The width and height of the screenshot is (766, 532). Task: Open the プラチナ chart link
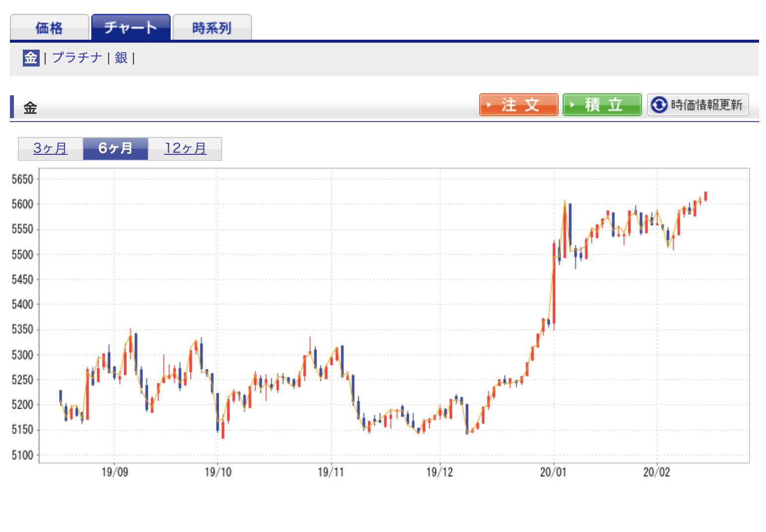click(77, 58)
